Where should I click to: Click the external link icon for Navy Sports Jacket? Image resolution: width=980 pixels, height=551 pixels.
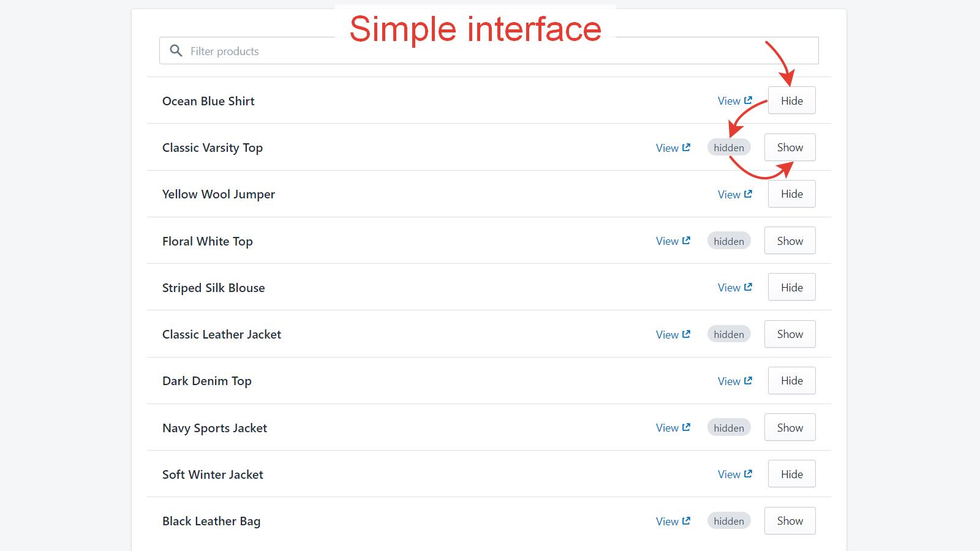687,427
